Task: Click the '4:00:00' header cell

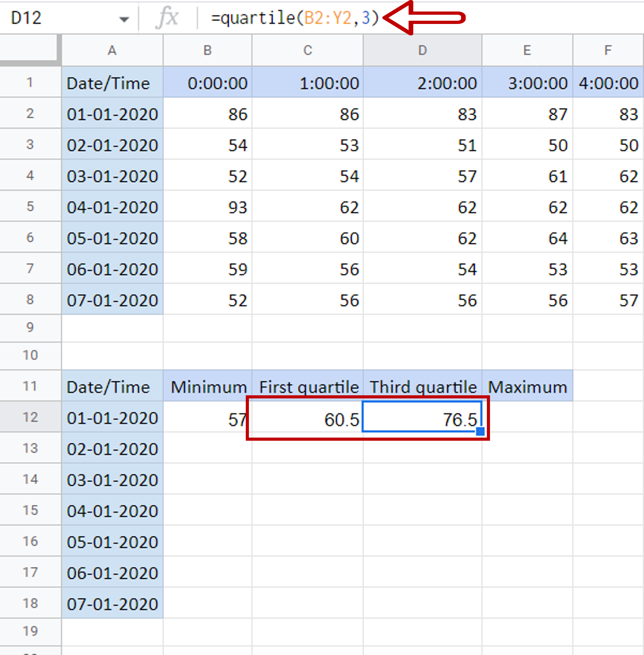Action: (609, 82)
